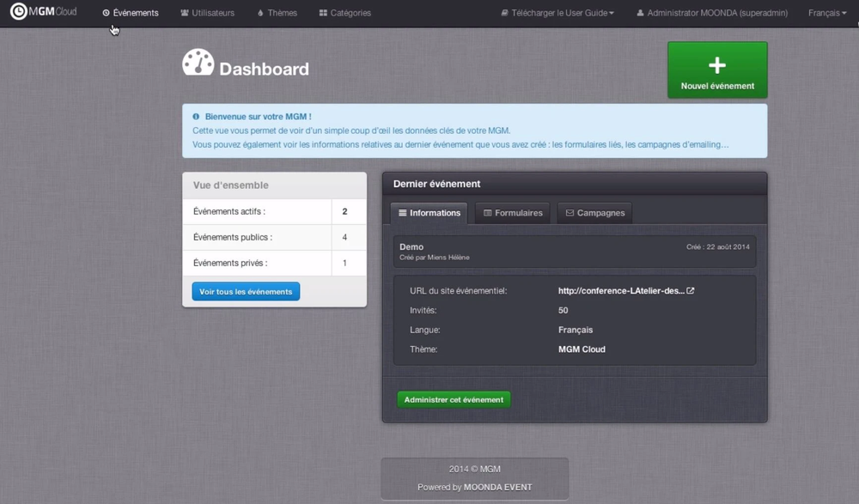Click the Nouvel événement button
The height and width of the screenshot is (504, 859).
point(717,70)
